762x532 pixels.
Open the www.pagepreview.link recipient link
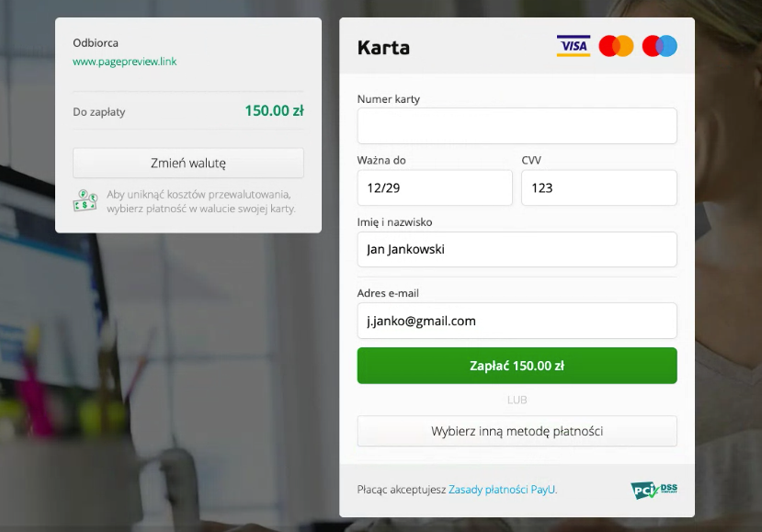click(x=124, y=62)
